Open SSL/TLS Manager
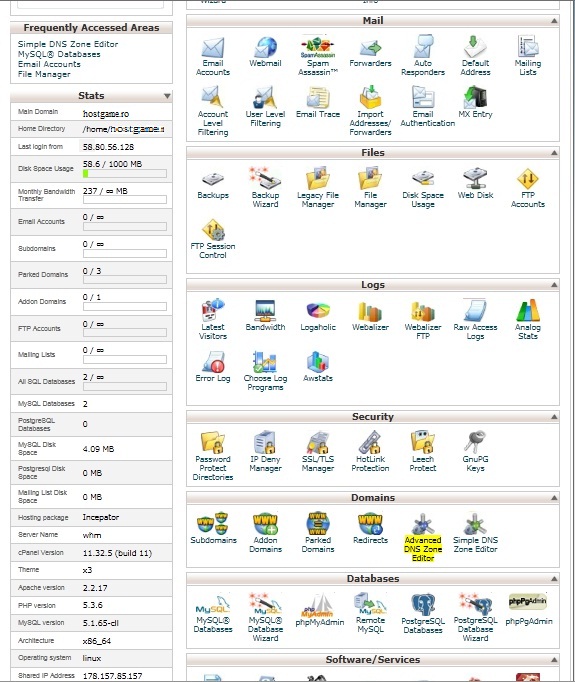This screenshot has width=575, height=682. coord(318,451)
